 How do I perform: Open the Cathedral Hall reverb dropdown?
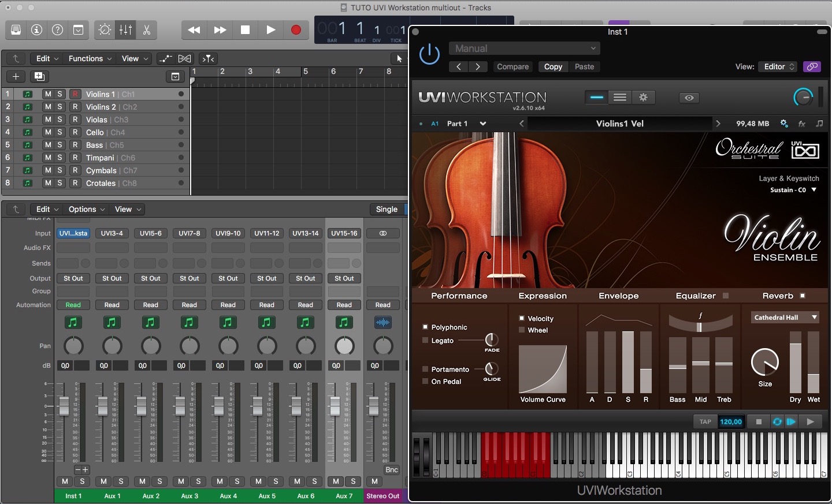tap(785, 318)
